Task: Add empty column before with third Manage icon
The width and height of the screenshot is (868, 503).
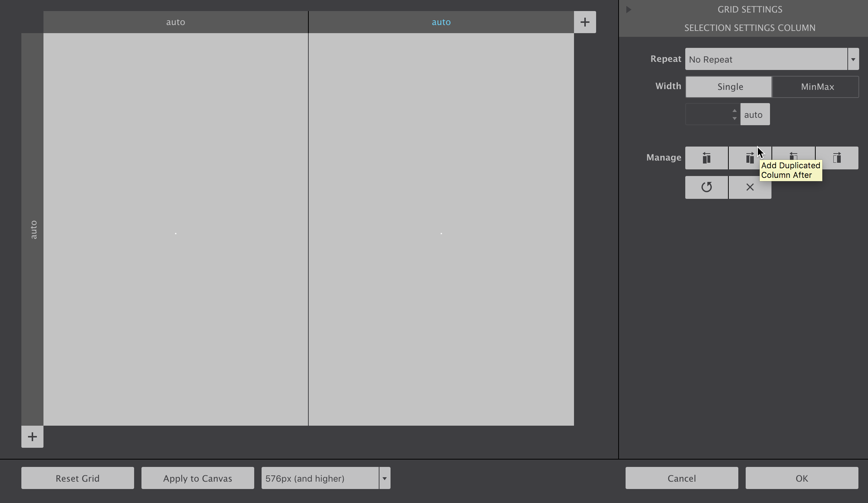Action: pos(793,158)
